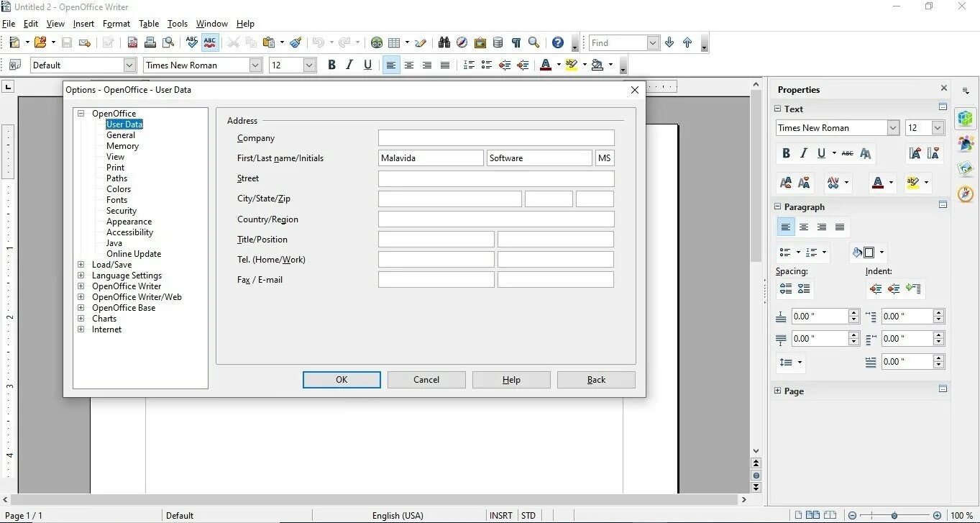980x523 pixels.
Task: Open the Table menu
Action: coord(149,24)
